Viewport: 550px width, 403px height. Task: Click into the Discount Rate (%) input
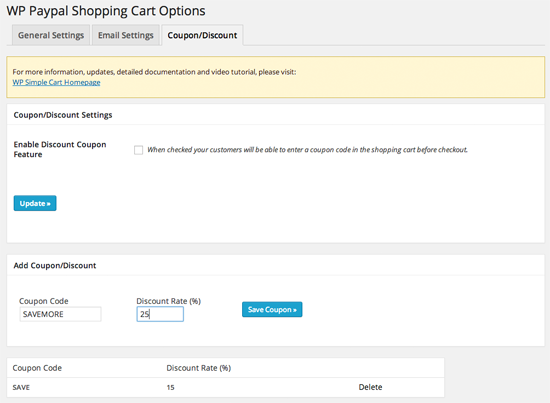click(160, 314)
